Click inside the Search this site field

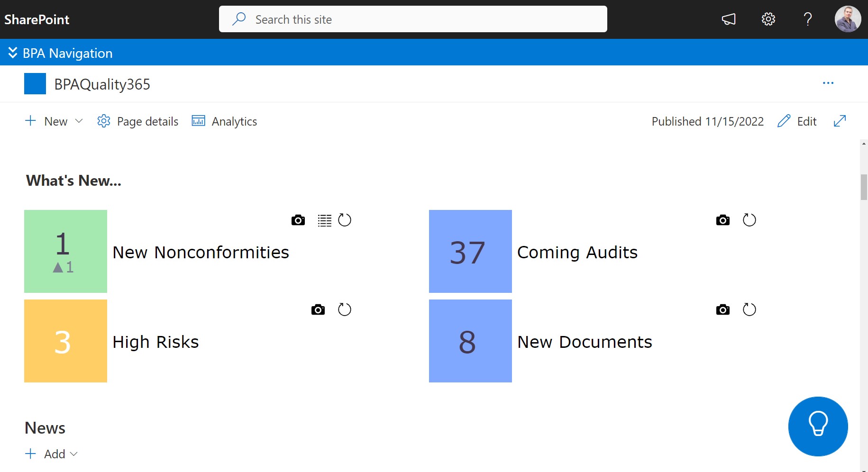(413, 19)
